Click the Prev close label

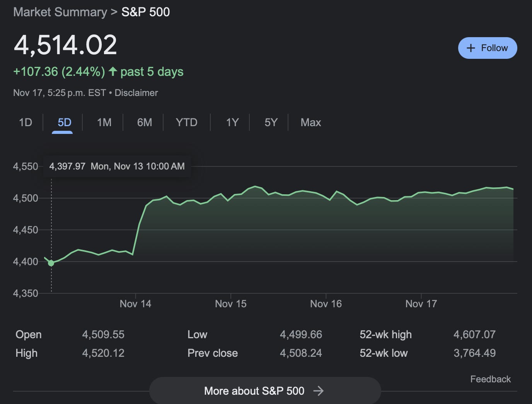(213, 353)
